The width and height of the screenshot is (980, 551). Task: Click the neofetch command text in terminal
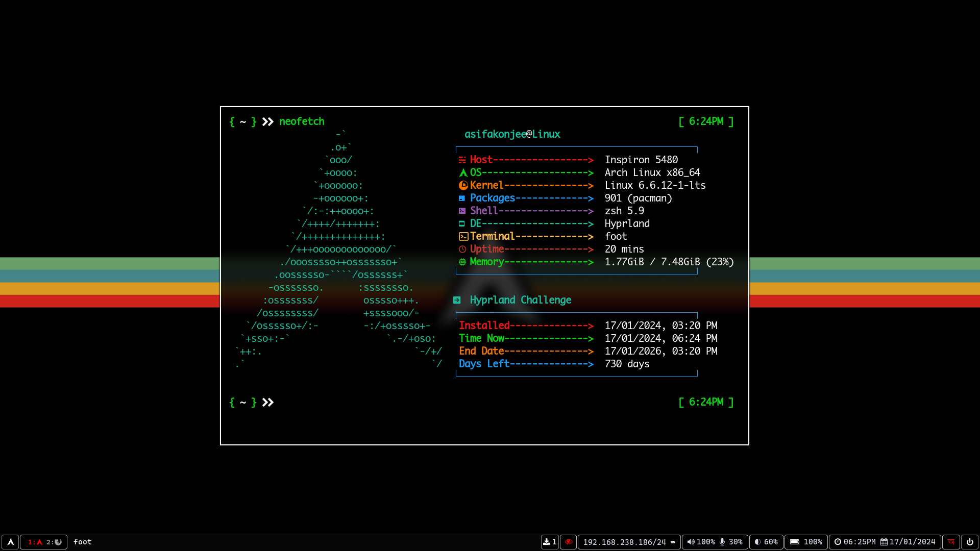[302, 121]
